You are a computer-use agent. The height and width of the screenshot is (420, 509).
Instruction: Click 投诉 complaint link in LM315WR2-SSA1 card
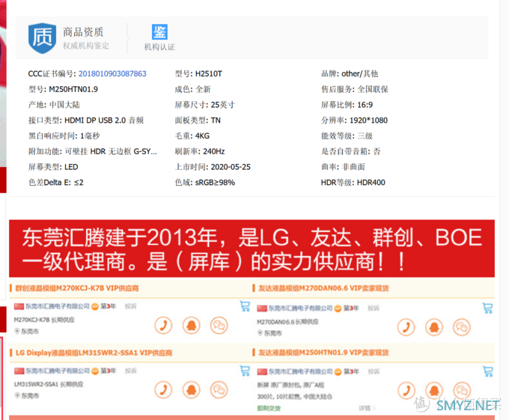(131, 371)
